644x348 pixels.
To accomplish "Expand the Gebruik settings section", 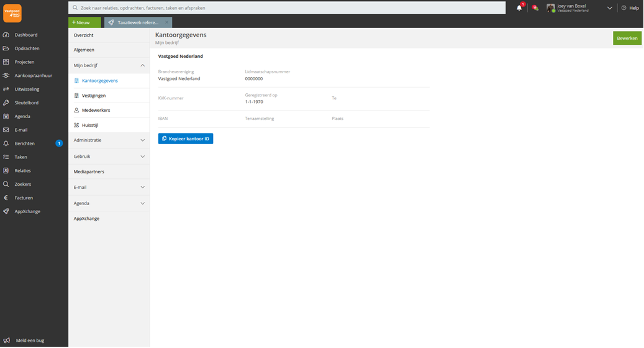I will pyautogui.click(x=143, y=157).
